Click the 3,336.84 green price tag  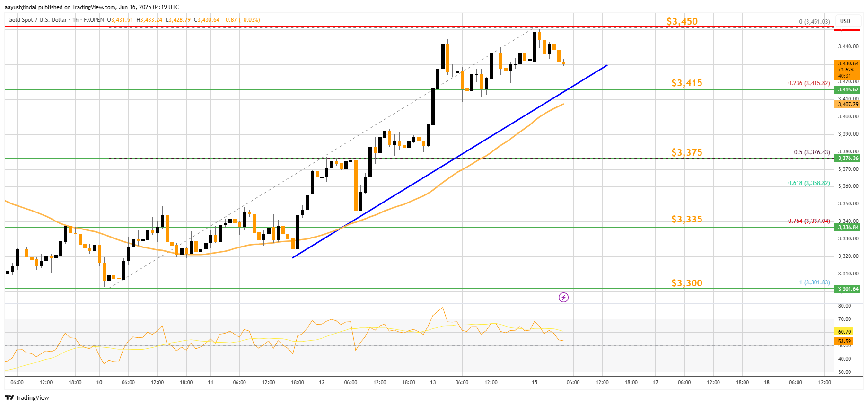pyautogui.click(x=848, y=227)
